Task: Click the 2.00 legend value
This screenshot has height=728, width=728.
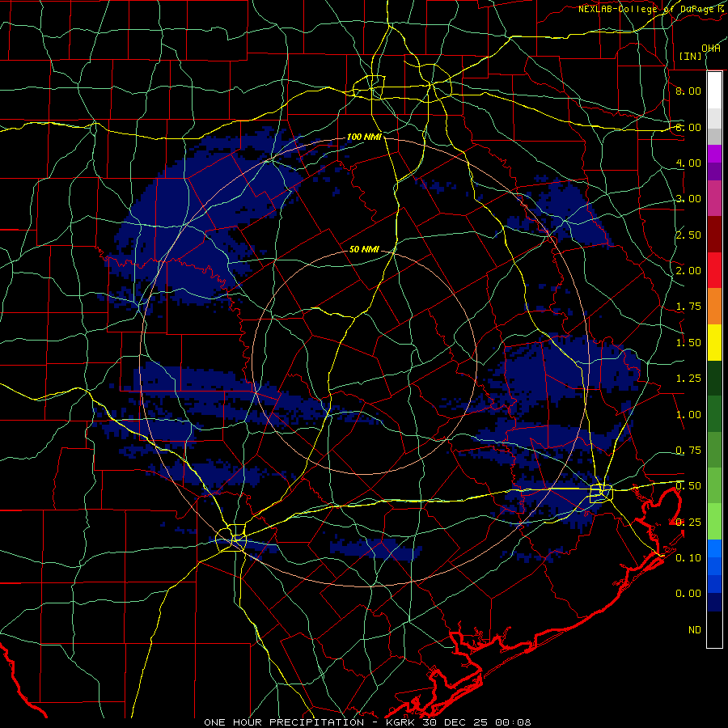Action: click(x=688, y=271)
